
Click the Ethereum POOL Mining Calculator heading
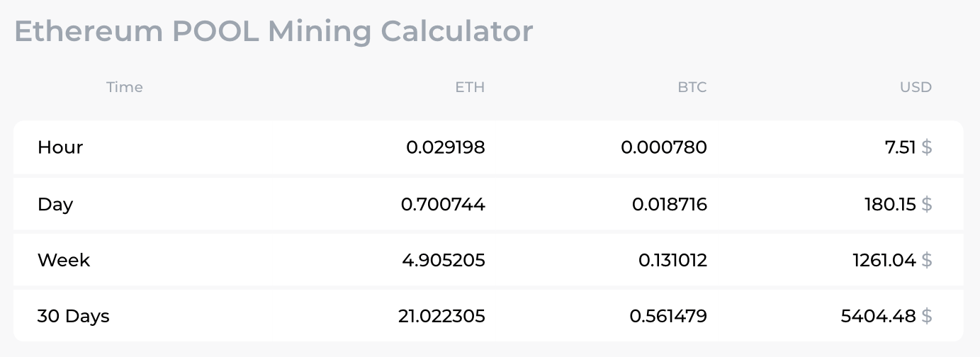pyautogui.click(x=274, y=32)
